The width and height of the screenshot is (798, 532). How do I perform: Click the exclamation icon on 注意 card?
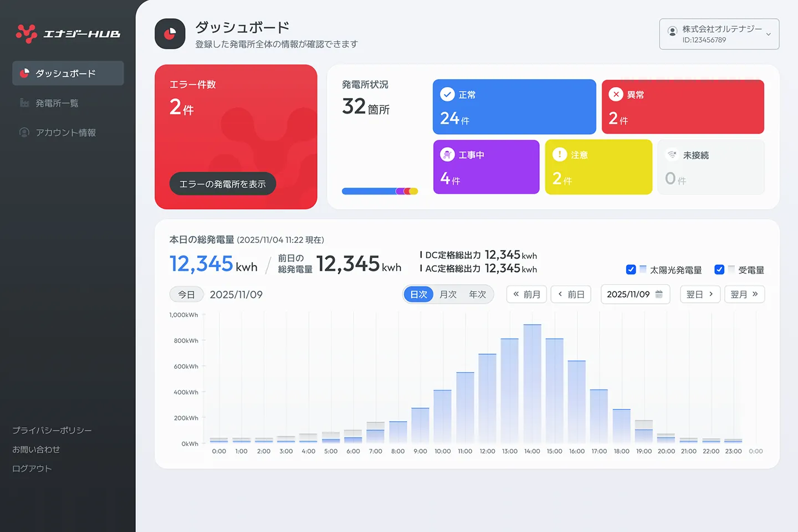pos(560,155)
